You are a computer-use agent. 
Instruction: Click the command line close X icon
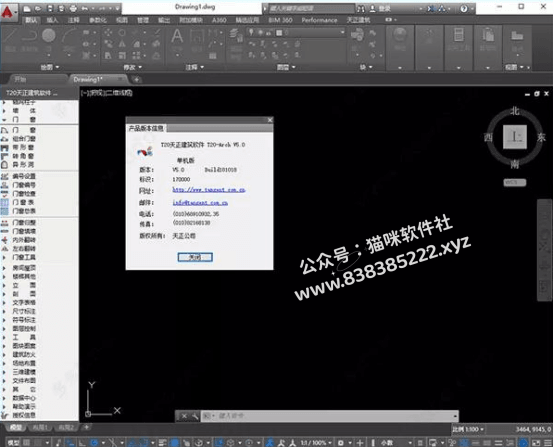click(184, 416)
